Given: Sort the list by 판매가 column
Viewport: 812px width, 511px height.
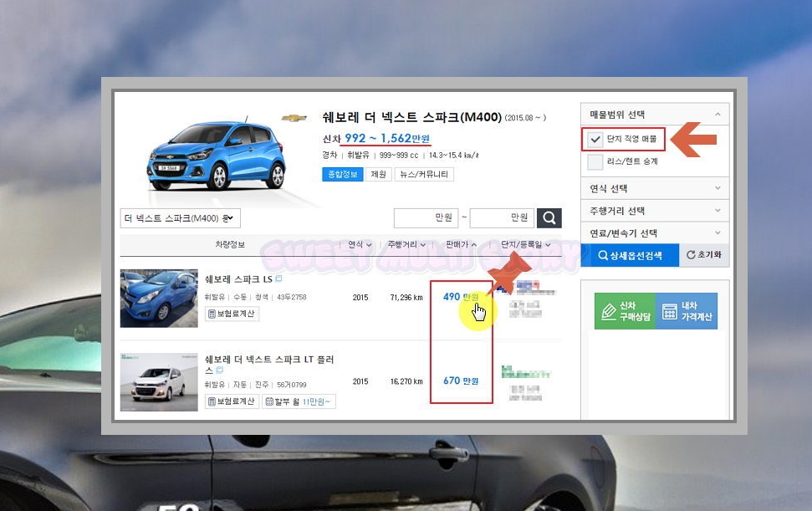Looking at the screenshot, I should [461, 244].
